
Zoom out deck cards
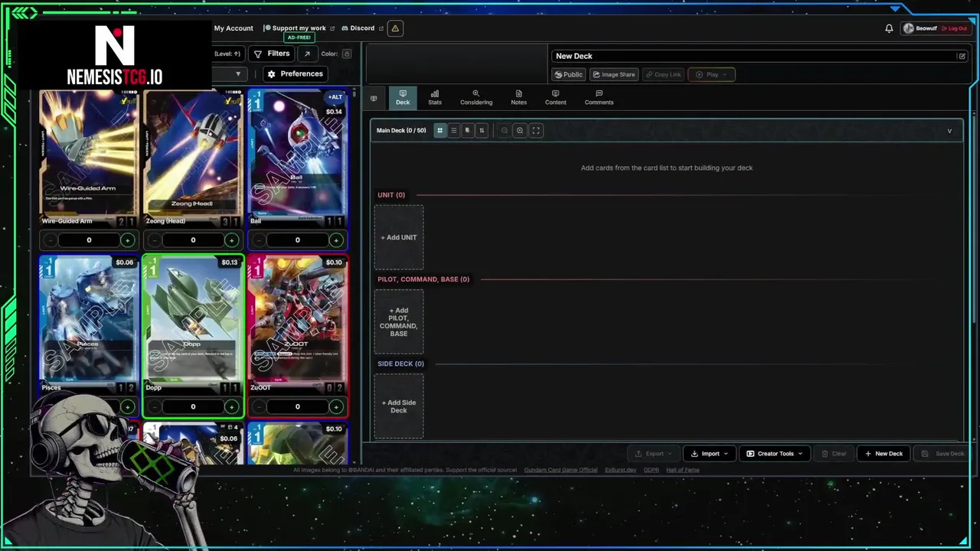[504, 131]
